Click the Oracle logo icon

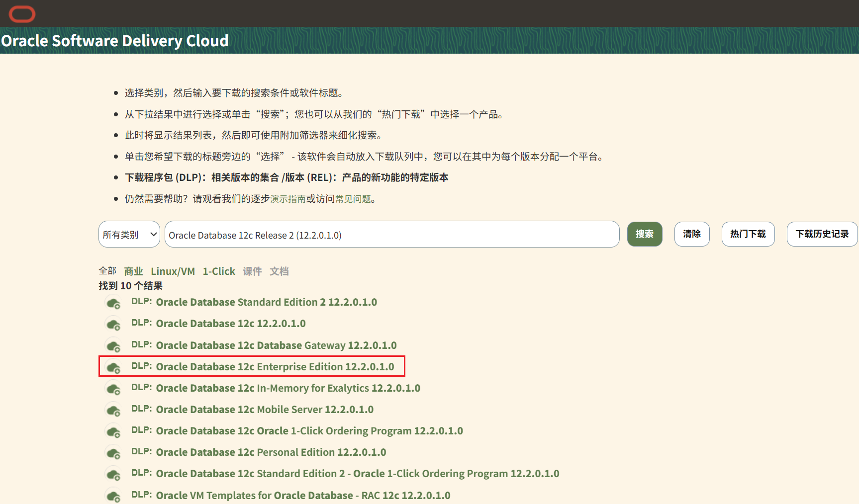tap(22, 14)
